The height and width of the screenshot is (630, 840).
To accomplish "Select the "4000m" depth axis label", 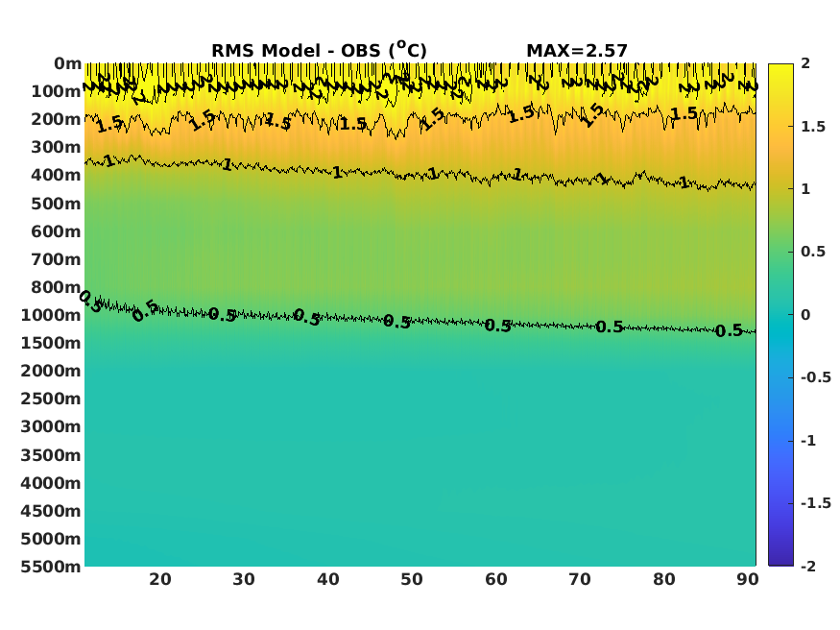I will point(51,483).
